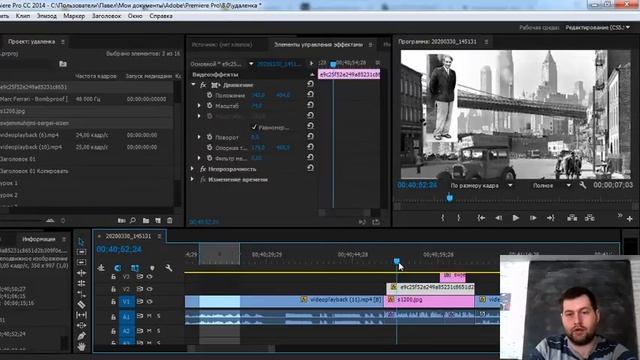Open the Справка menu
Screen dimensions: 640x360
tap(161, 16)
